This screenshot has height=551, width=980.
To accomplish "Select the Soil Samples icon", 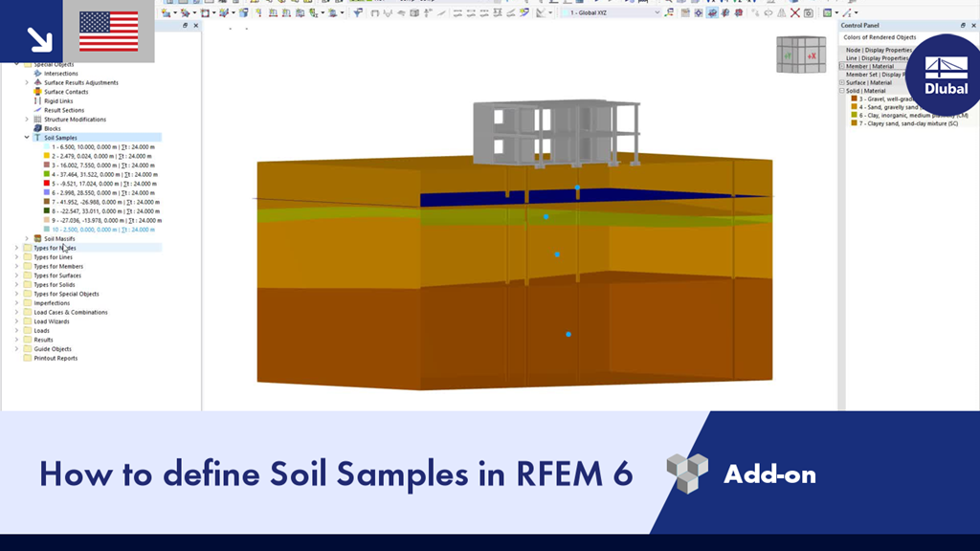I will point(35,138).
